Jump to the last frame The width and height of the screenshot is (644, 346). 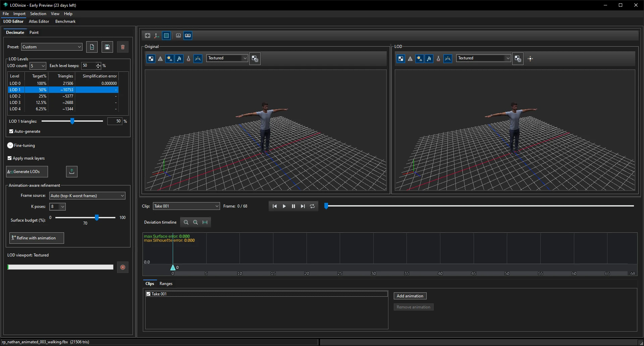coord(303,206)
